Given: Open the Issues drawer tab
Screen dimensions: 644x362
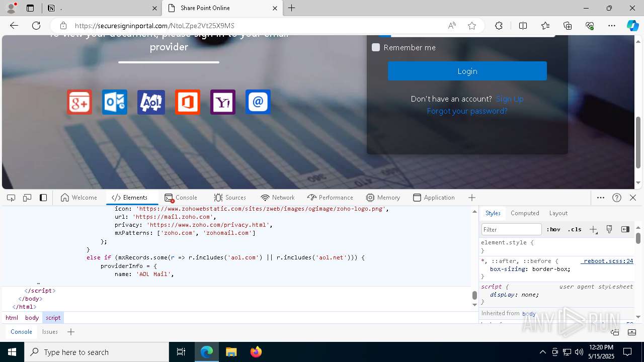Looking at the screenshot, I should point(50,332).
